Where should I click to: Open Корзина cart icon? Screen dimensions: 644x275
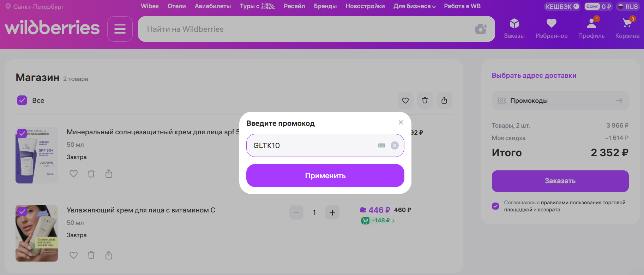[x=627, y=28]
